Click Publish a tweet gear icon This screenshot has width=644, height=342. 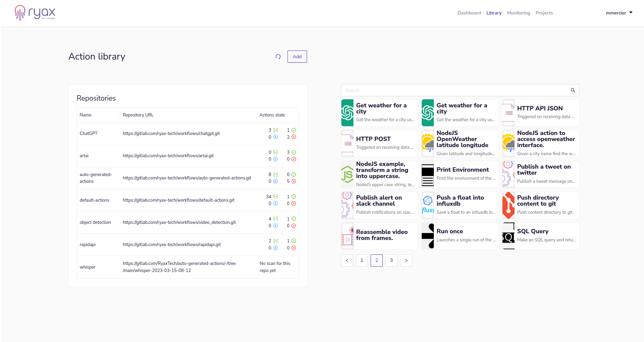point(508,174)
